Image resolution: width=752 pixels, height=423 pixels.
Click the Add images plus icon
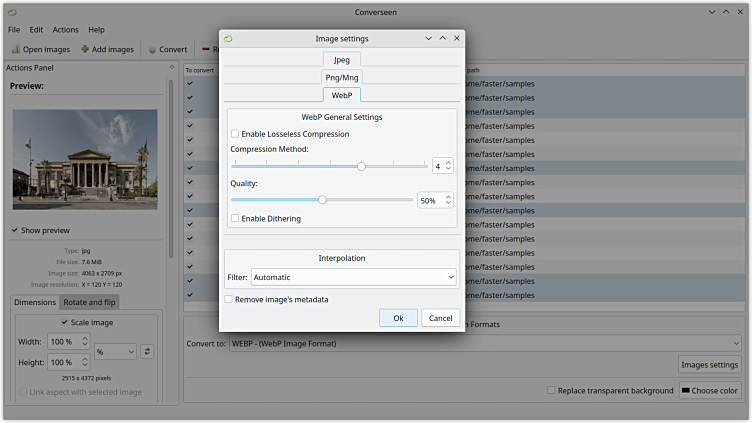point(86,49)
